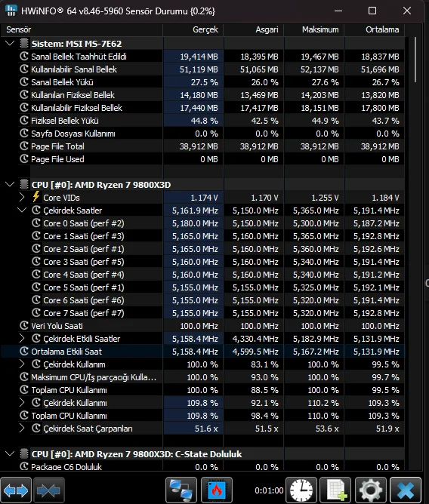
Task: Click the expand layout arrows button
Action: pyautogui.click(x=16, y=490)
